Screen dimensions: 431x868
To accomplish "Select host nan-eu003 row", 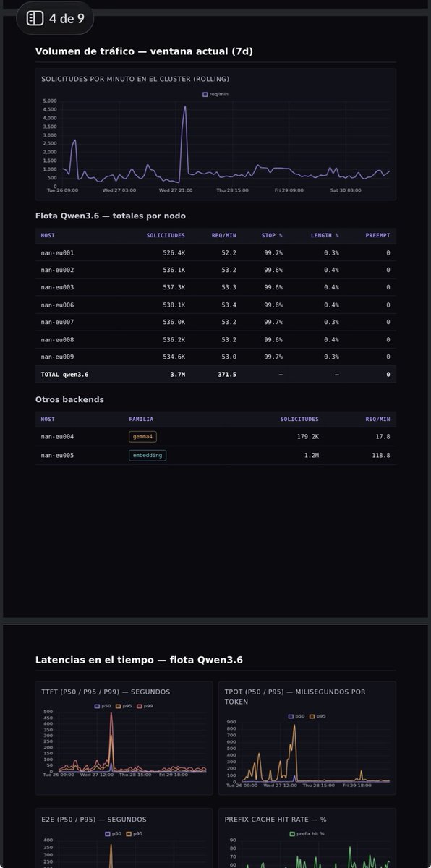I will click(x=215, y=288).
